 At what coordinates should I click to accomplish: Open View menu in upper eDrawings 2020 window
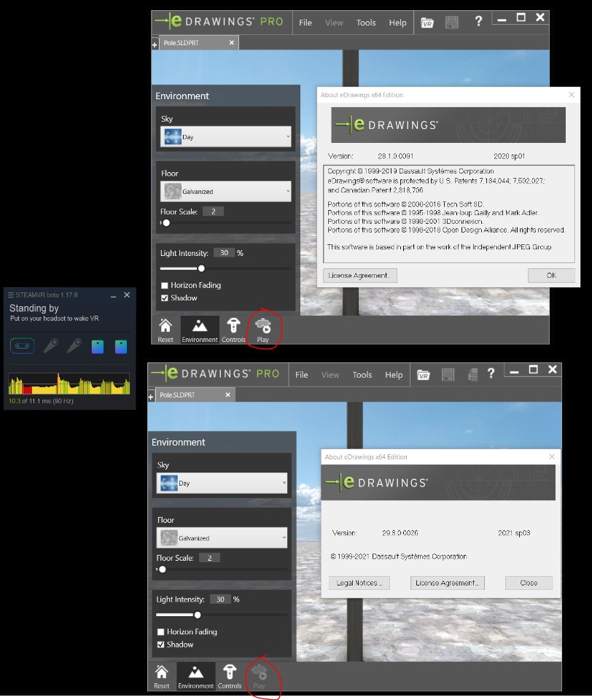click(334, 23)
